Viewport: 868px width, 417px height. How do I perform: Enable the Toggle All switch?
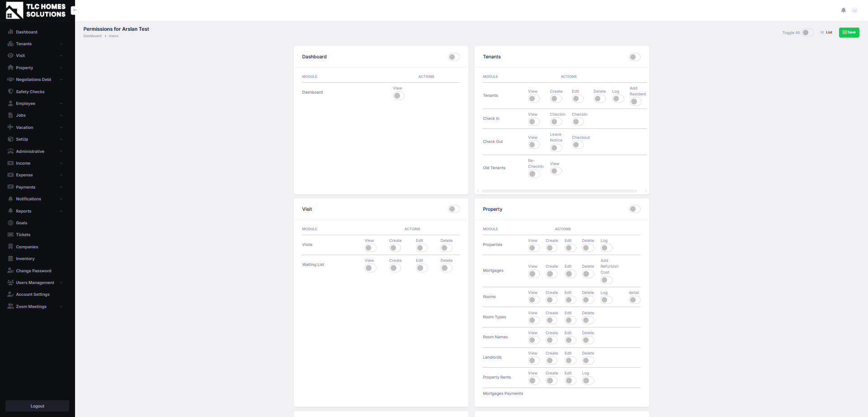point(807,33)
